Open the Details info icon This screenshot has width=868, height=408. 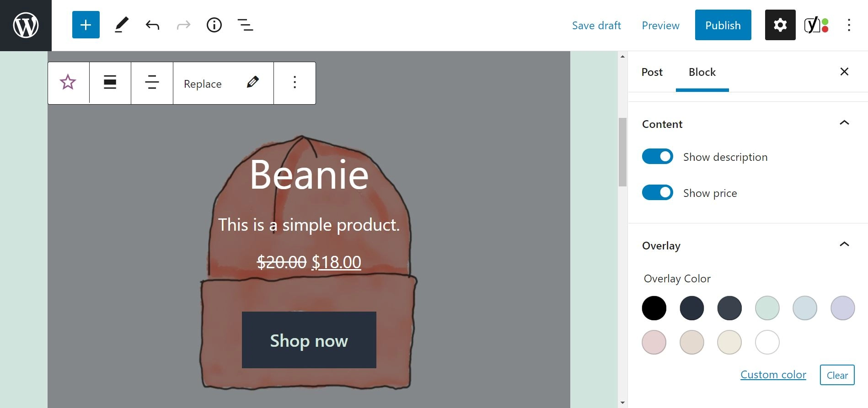point(214,25)
